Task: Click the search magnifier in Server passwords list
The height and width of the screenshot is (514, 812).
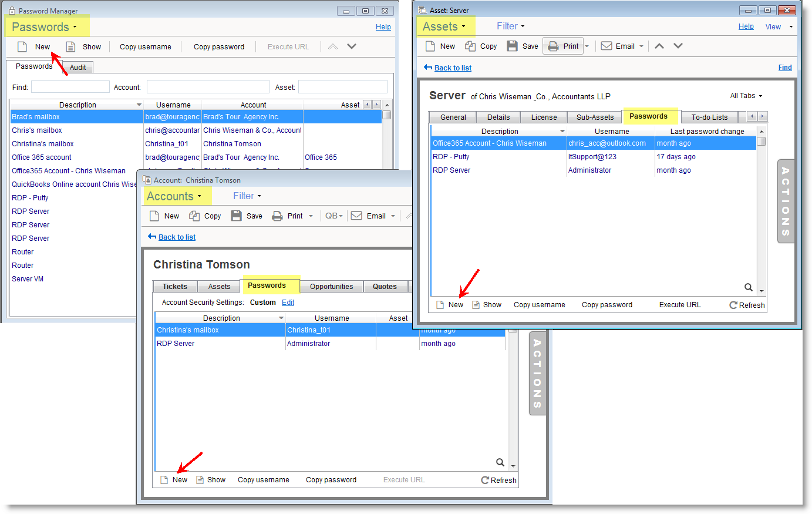Action: [748, 287]
